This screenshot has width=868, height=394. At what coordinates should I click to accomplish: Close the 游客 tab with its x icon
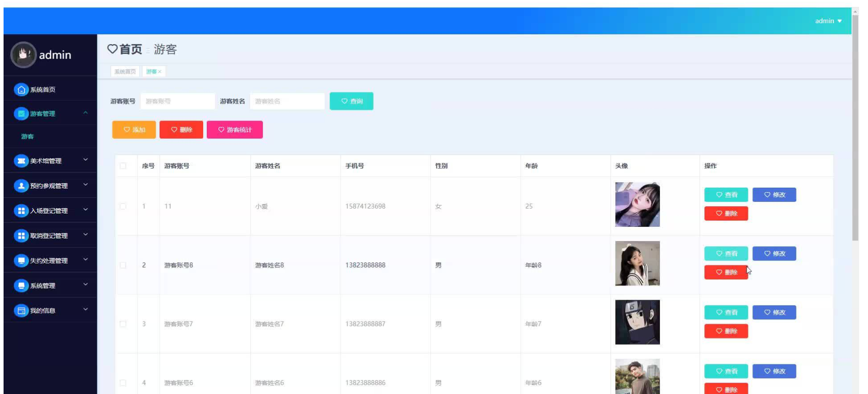[x=160, y=72]
